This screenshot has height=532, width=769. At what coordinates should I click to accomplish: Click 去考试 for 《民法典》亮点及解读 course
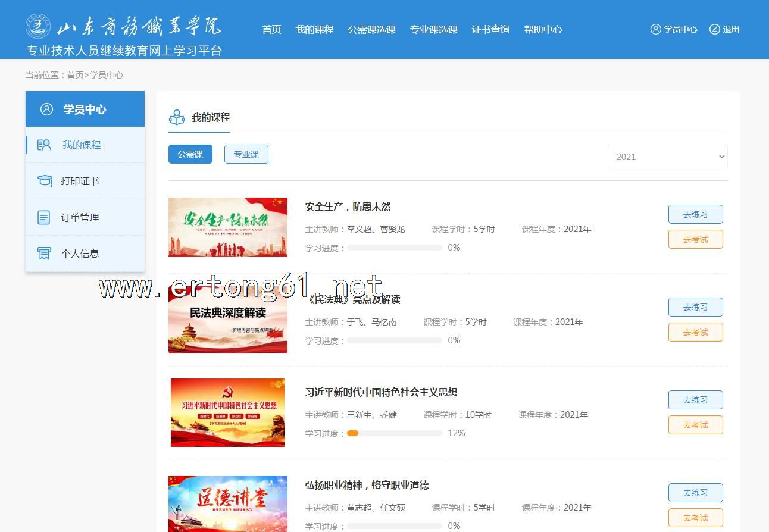pos(695,332)
